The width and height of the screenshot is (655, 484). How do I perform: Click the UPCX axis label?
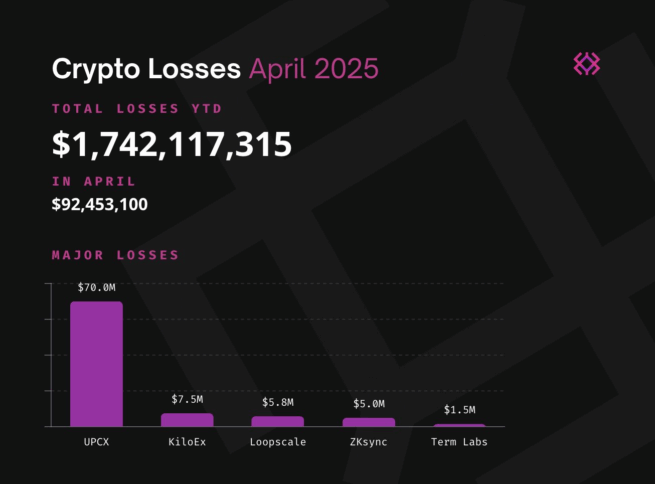pos(96,441)
